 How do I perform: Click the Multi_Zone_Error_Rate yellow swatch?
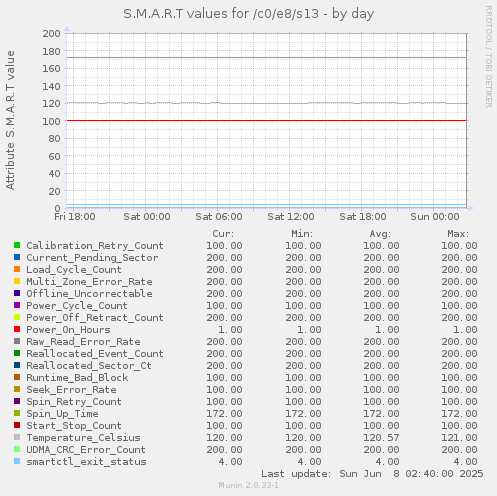(17, 281)
